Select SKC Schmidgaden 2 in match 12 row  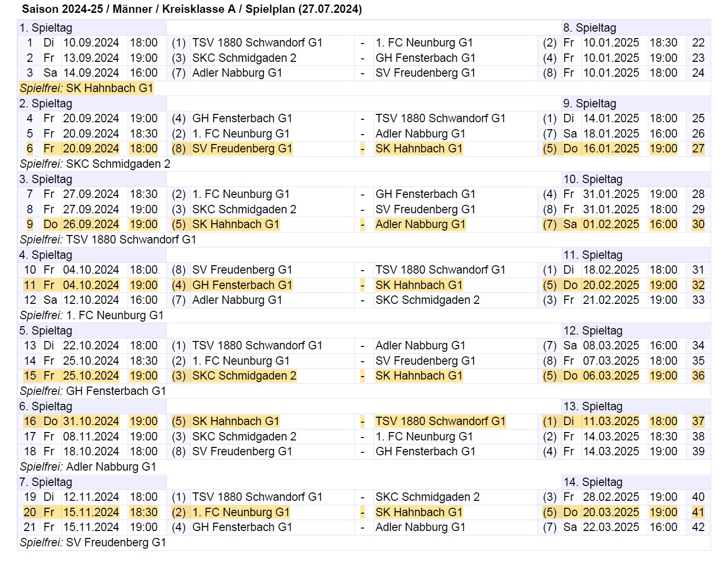click(x=427, y=300)
